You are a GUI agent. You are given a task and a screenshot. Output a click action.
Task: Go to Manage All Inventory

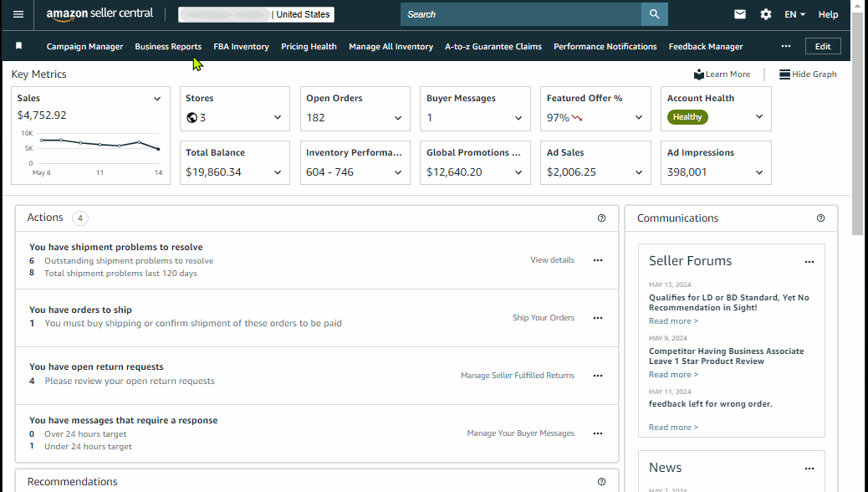pyautogui.click(x=391, y=47)
